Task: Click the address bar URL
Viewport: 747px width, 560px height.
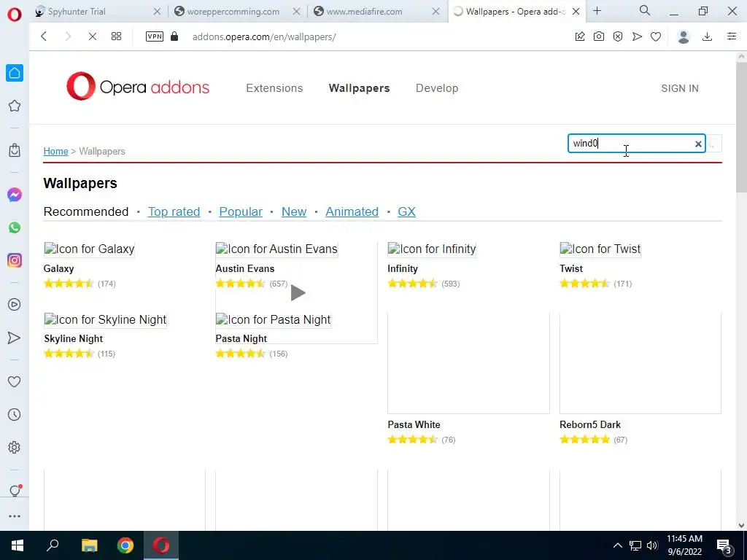Action: (x=264, y=36)
